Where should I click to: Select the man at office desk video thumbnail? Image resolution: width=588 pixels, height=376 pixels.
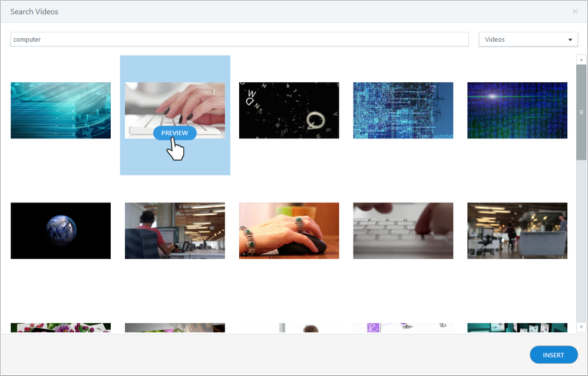[175, 231]
